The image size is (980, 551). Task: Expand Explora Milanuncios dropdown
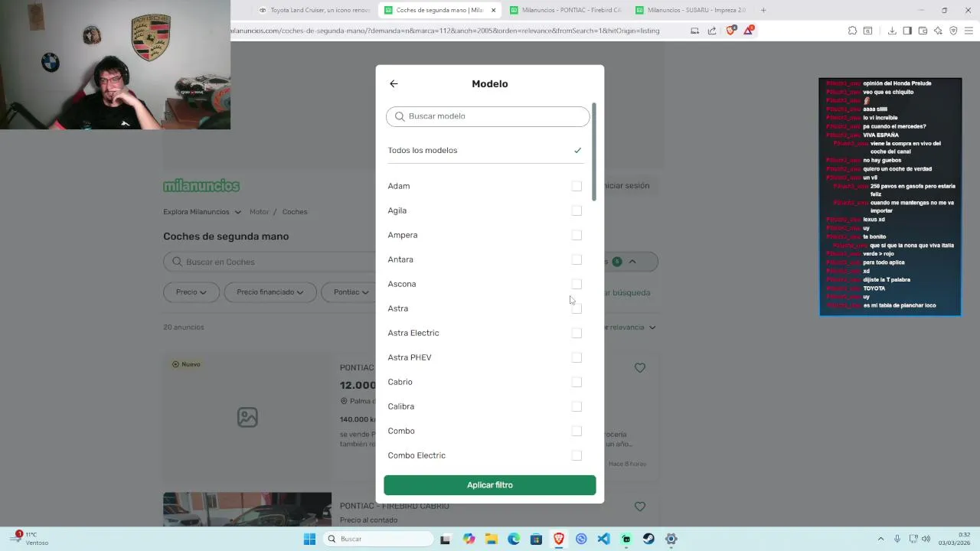pyautogui.click(x=202, y=212)
